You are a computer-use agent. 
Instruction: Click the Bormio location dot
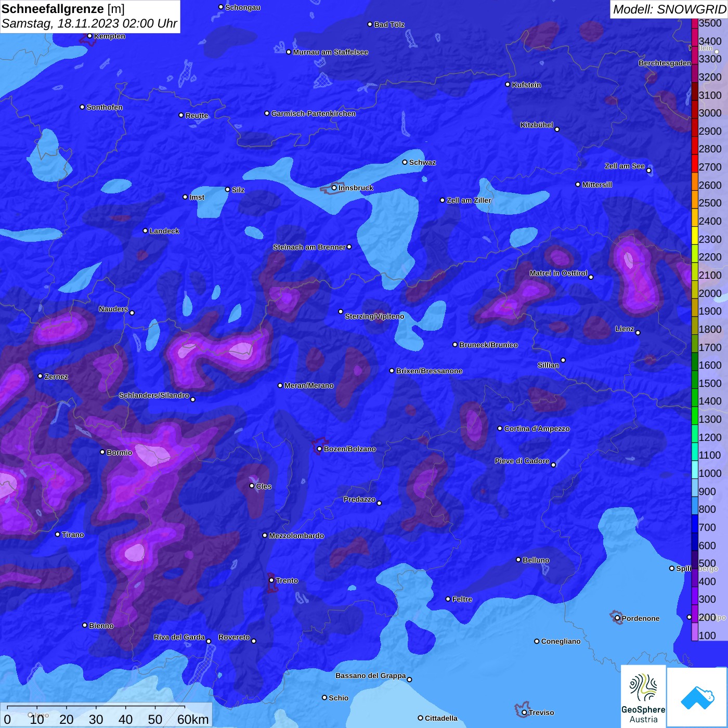coord(102,452)
